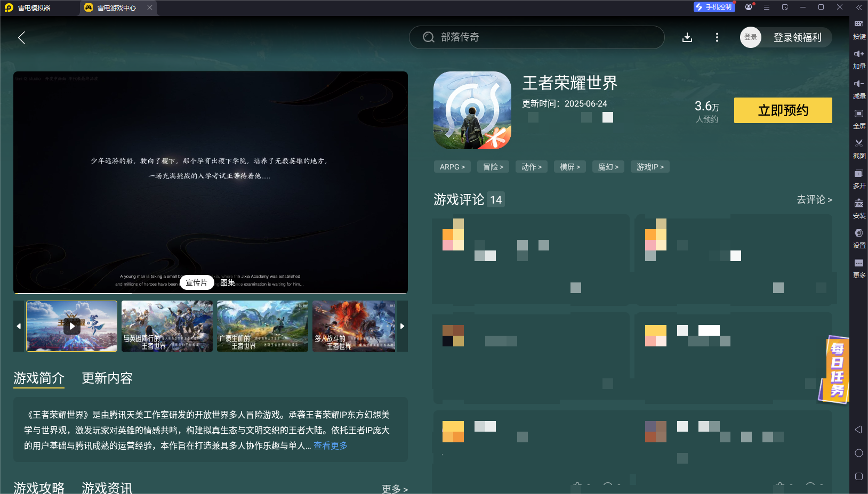The image size is (868, 494).
Task: Open full description via 查看更多 link
Action: (329, 446)
